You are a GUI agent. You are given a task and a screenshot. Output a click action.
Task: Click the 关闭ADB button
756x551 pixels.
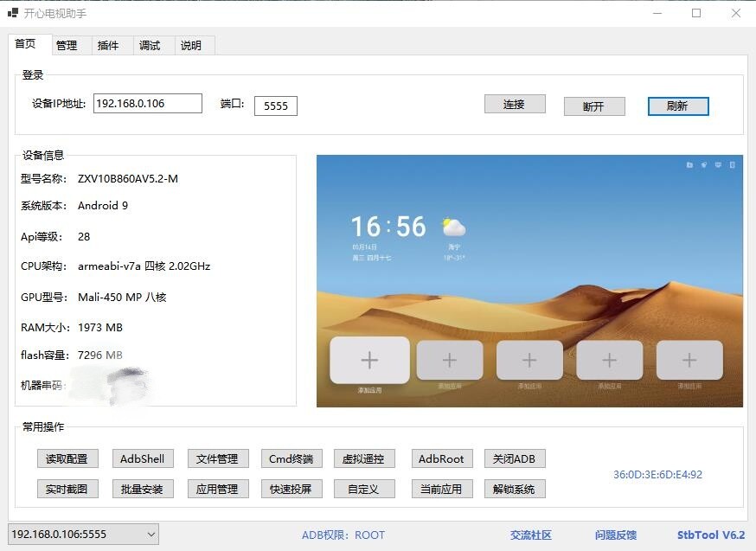click(x=515, y=459)
